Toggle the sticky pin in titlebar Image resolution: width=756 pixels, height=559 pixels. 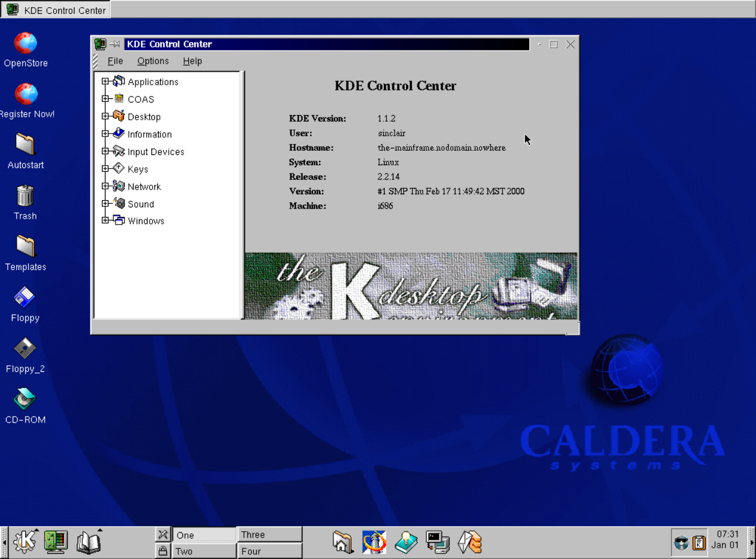coord(114,44)
